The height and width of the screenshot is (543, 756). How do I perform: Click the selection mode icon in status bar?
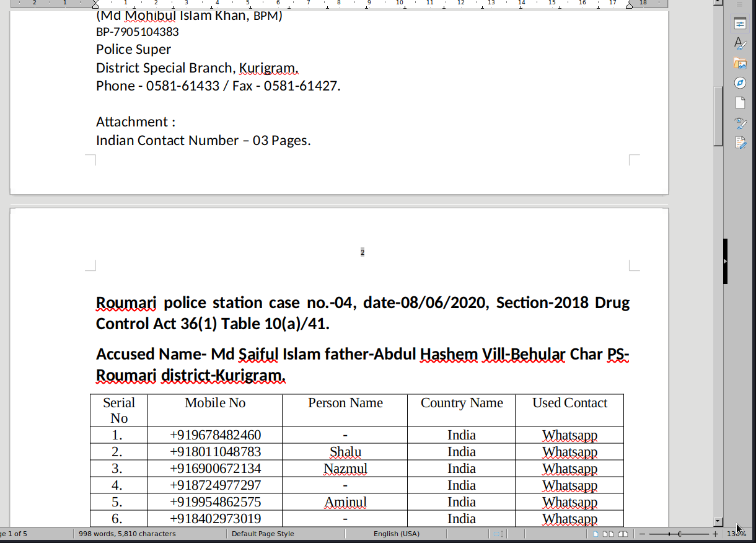point(498,534)
